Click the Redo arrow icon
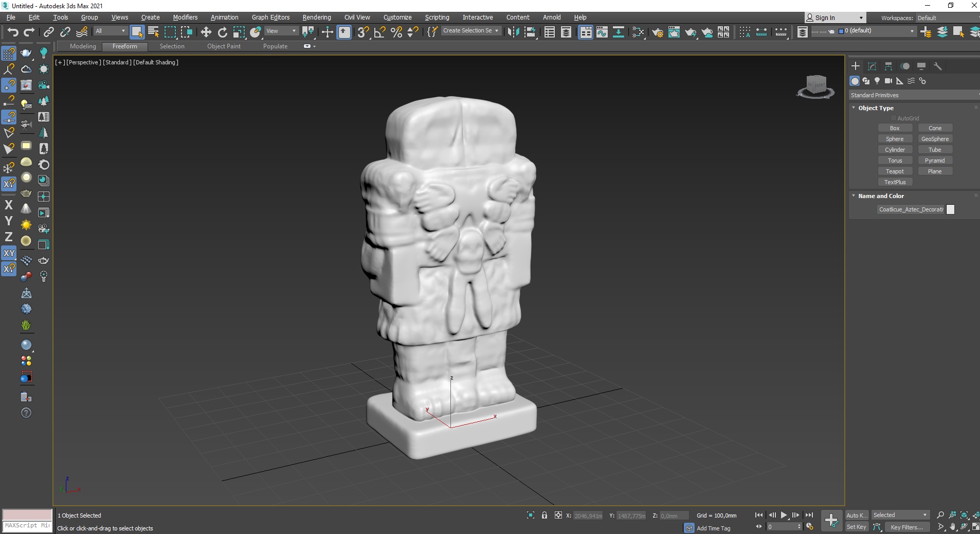980x534 pixels. pyautogui.click(x=29, y=32)
